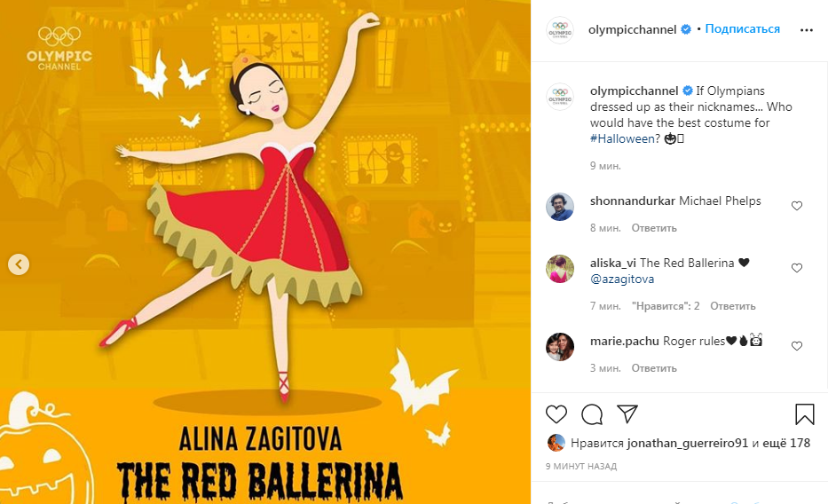Like the post with the heart icon

(556, 414)
